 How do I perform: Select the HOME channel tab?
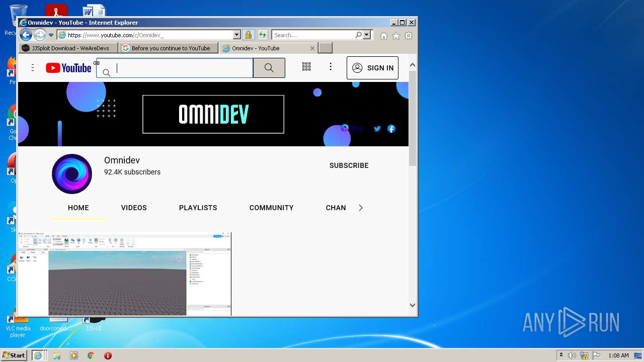[78, 208]
